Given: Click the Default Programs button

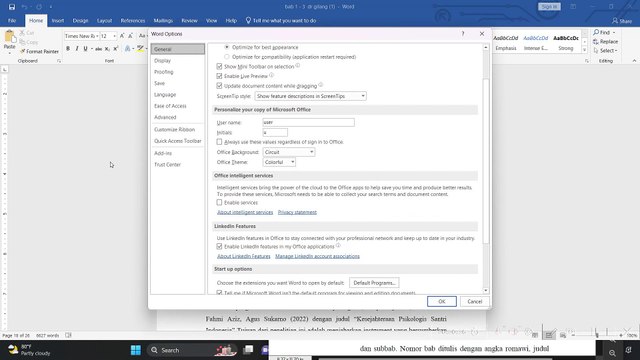Looking at the screenshot, I should coord(374,282).
